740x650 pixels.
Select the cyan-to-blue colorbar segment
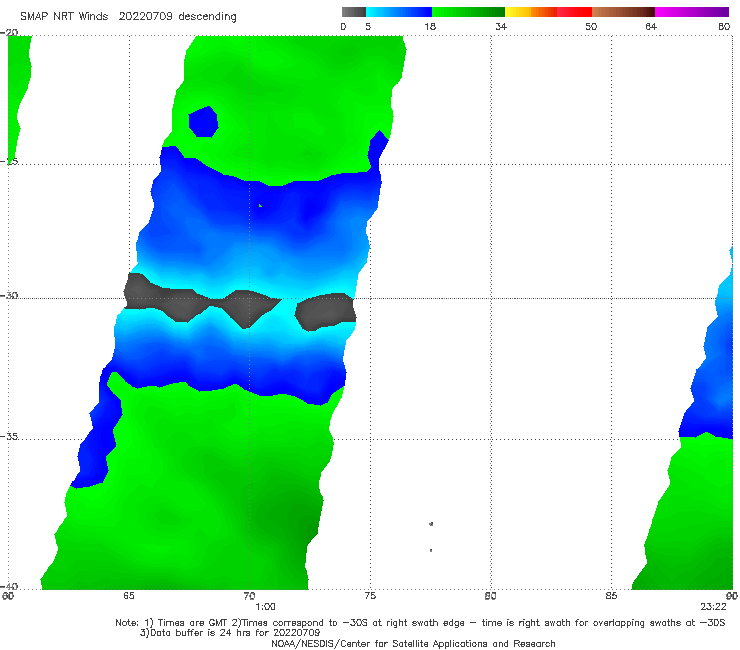coord(399,12)
